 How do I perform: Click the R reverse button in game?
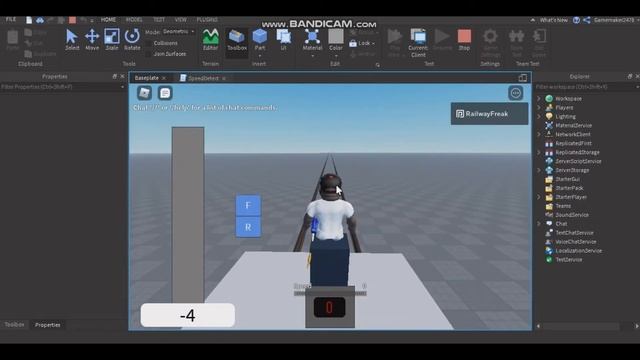pyautogui.click(x=248, y=227)
